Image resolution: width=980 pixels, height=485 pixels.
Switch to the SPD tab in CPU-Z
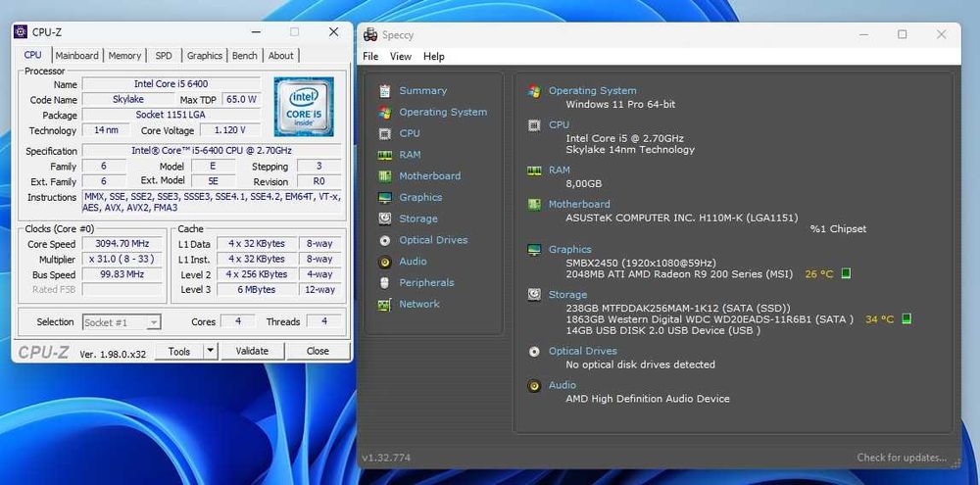pos(164,56)
